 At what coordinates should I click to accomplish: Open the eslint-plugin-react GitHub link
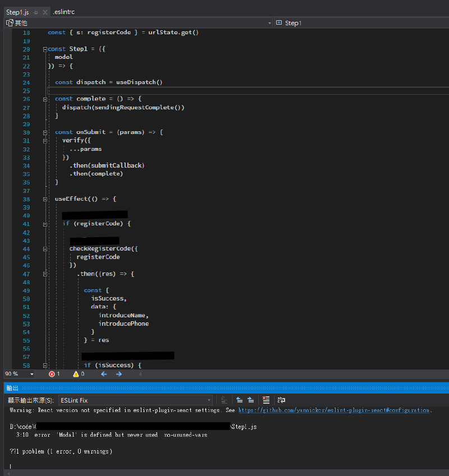(x=335, y=410)
